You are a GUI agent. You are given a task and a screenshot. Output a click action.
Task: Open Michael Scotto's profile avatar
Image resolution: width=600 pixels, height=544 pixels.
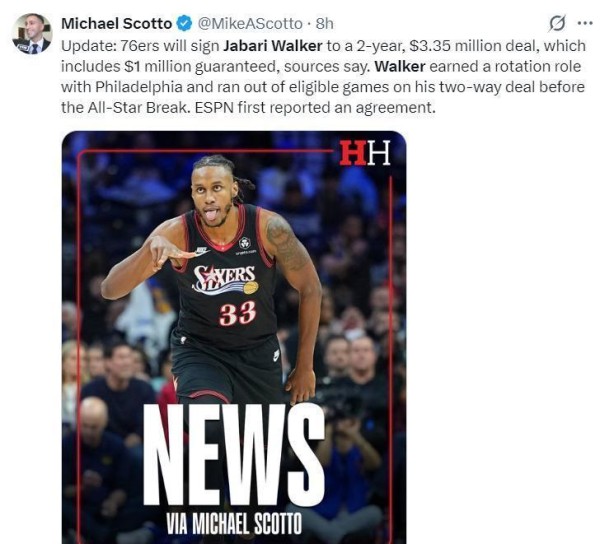click(x=32, y=34)
